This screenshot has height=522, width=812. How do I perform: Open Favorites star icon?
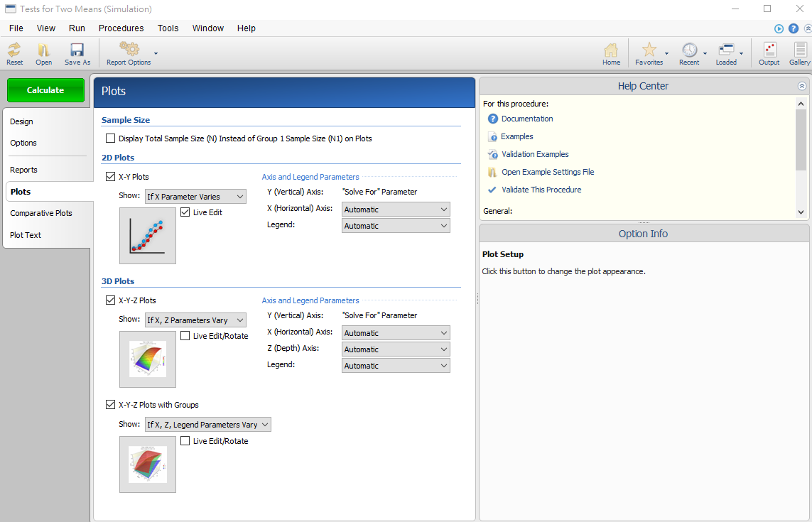tap(649, 50)
